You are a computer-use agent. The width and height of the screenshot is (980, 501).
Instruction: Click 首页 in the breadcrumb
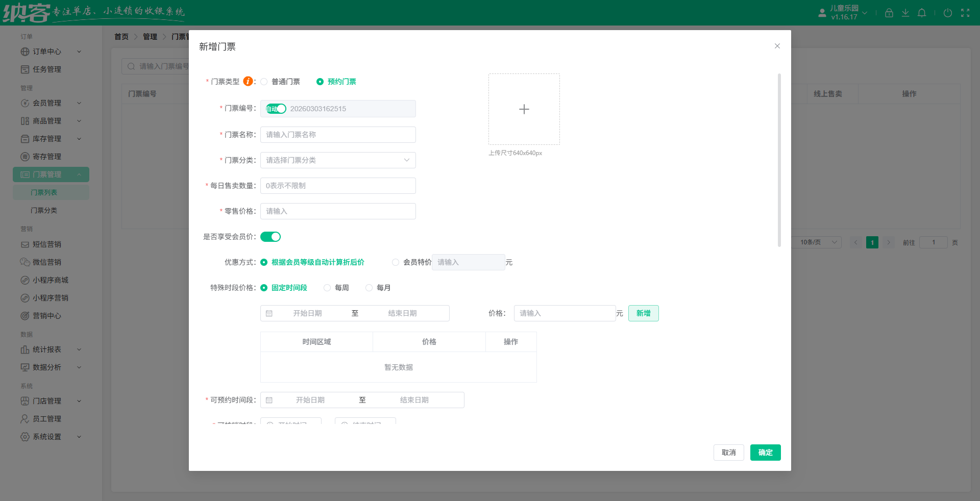coord(121,36)
